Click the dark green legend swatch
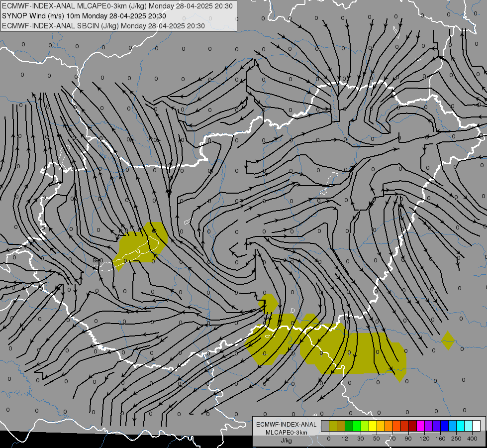487x448 pixels. pos(349,426)
